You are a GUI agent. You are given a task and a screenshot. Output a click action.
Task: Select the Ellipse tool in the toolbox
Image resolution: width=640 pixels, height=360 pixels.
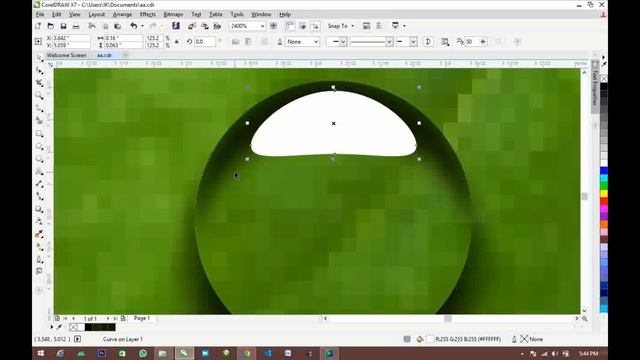39,147
